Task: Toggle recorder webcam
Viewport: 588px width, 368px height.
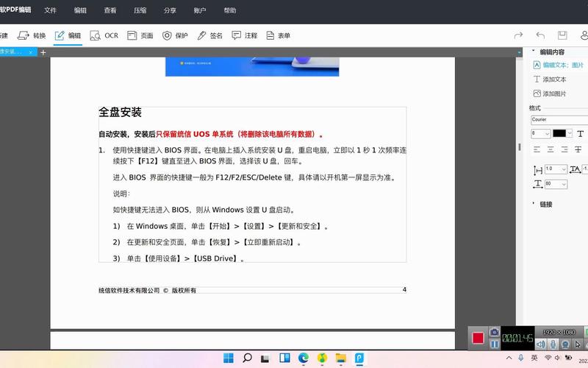Action: [x=565, y=344]
